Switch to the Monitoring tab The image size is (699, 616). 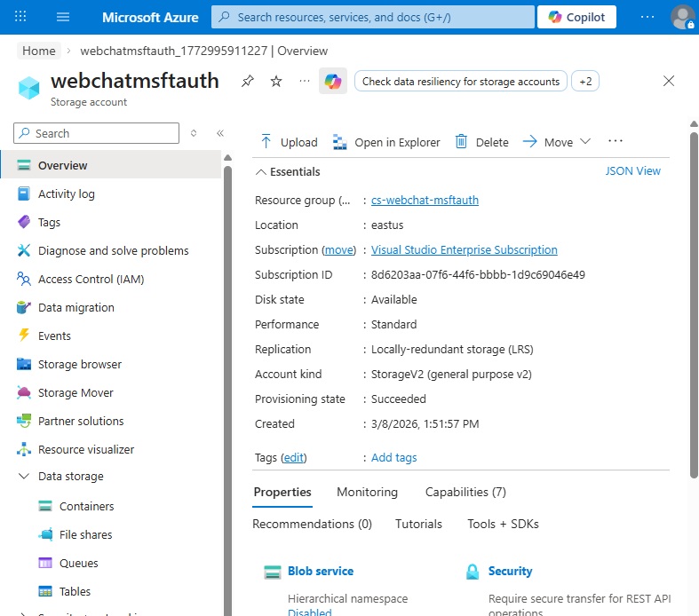coord(367,492)
